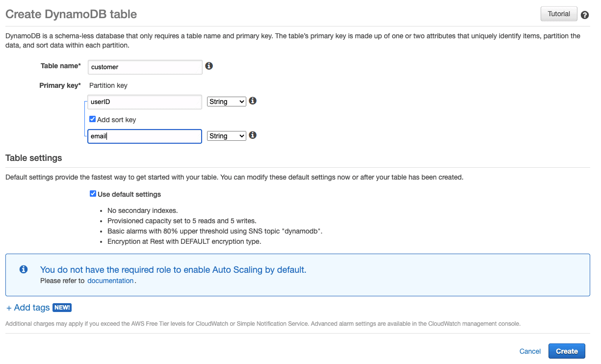Click the help question mark icon
The height and width of the screenshot is (364, 601).
[x=584, y=15]
